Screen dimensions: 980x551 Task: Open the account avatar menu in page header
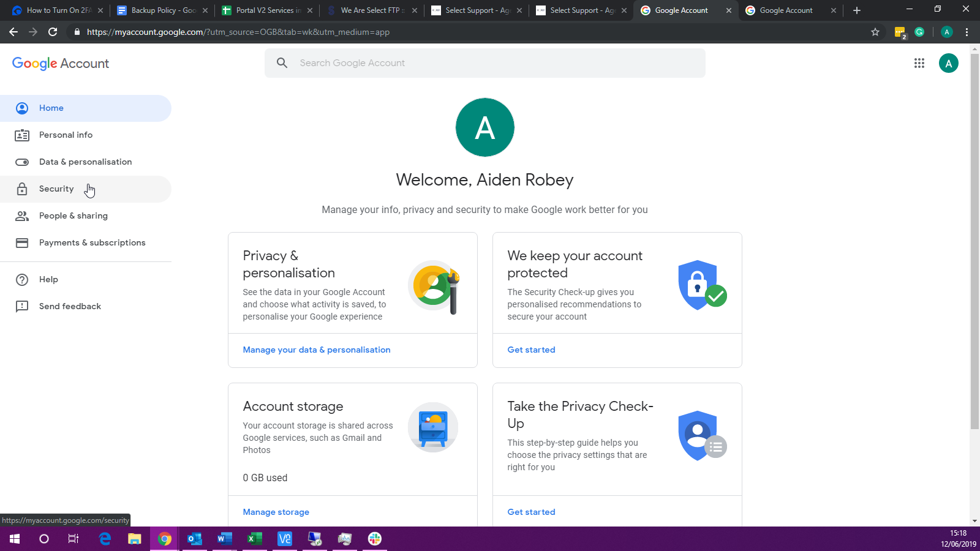949,63
